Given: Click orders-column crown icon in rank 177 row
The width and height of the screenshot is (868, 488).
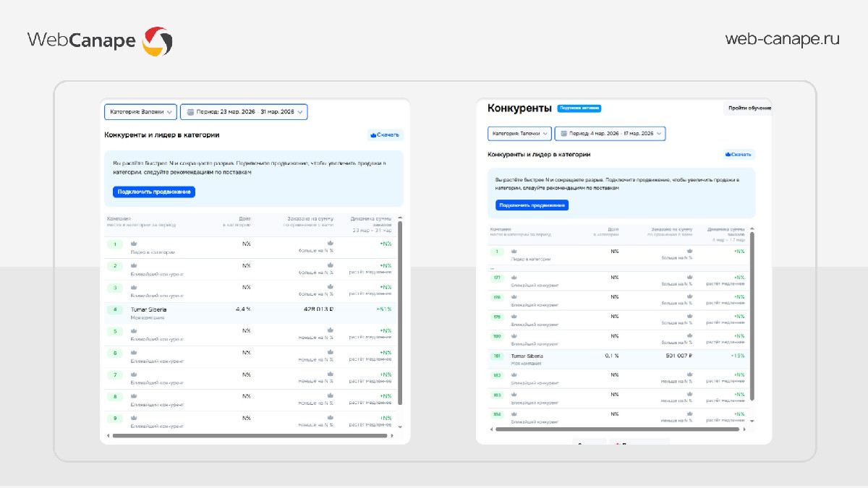Looking at the screenshot, I should (x=689, y=278).
